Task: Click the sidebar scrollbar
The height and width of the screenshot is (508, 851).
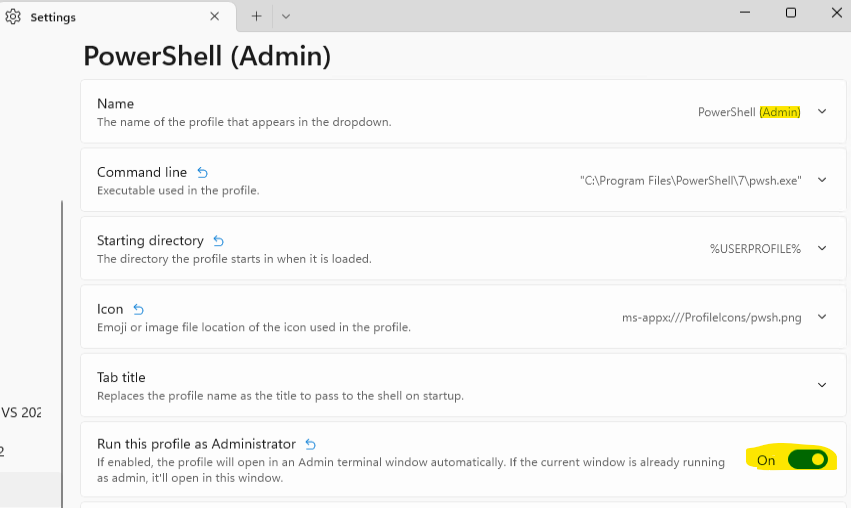Action: coord(62,354)
